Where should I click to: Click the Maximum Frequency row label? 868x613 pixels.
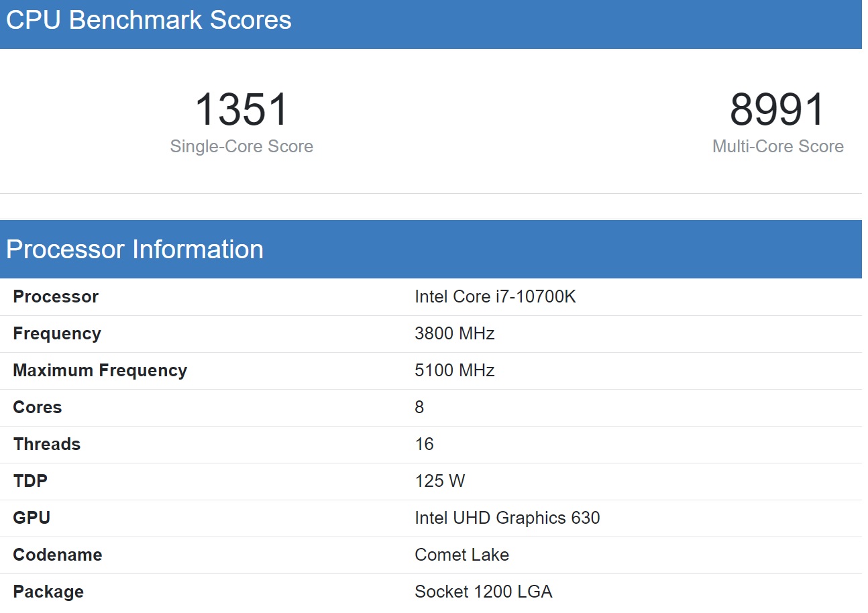[100, 370]
